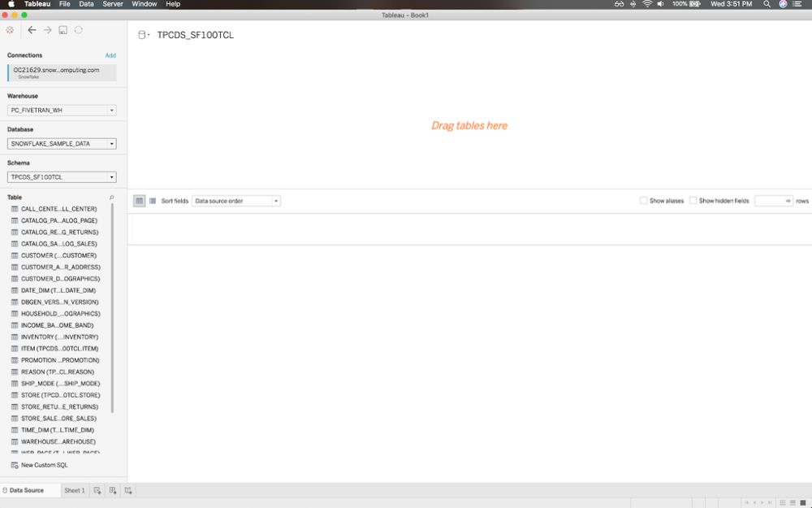The height and width of the screenshot is (508, 812).
Task: Search tables using the magnifier icon
Action: [111, 198]
